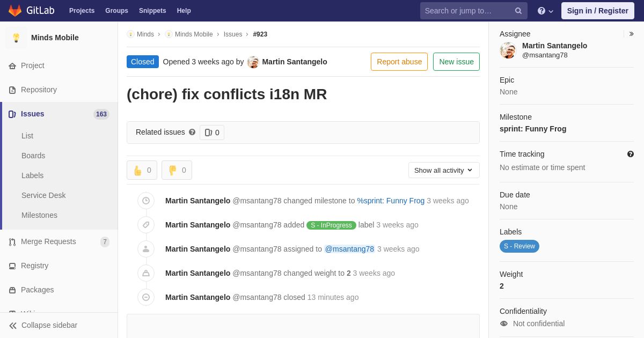Screen dimensions: 644x338
Task: Click the label added tag icon
Action: click(x=146, y=225)
